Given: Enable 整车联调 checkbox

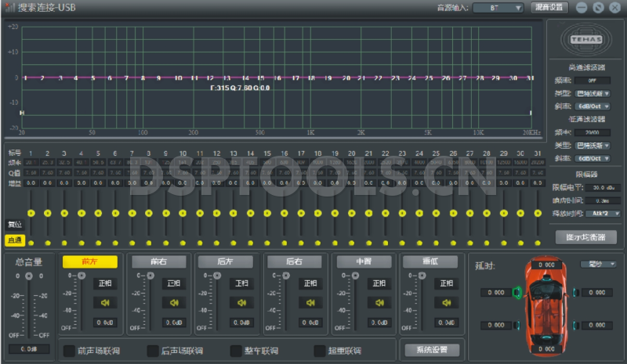Looking at the screenshot, I should click(236, 351).
